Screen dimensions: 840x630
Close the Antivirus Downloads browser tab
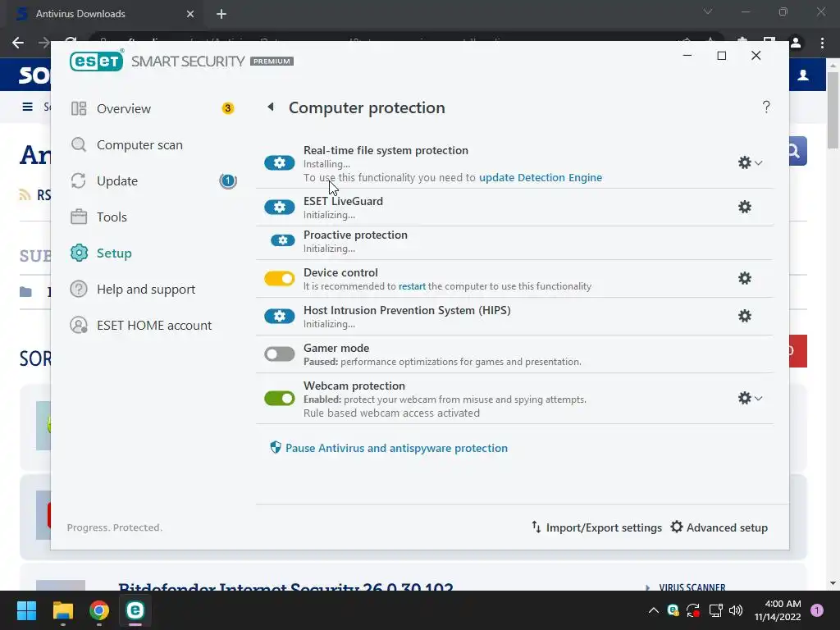190,14
